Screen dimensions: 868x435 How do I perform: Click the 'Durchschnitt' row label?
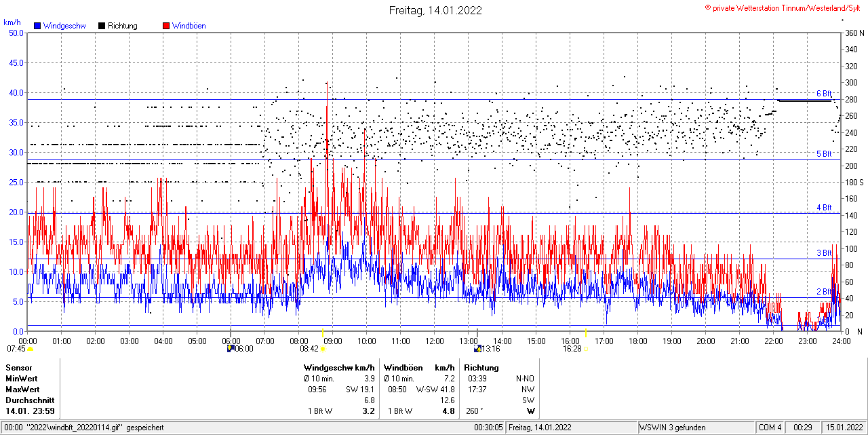click(x=30, y=400)
